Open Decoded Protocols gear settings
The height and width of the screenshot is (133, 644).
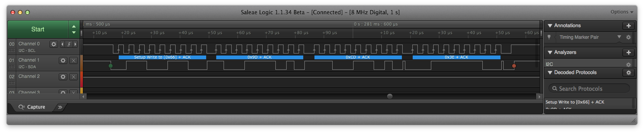point(628,73)
